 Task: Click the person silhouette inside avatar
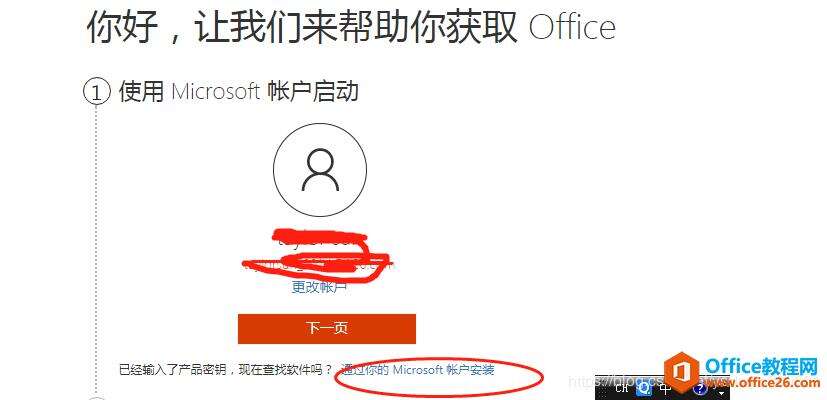(x=320, y=170)
